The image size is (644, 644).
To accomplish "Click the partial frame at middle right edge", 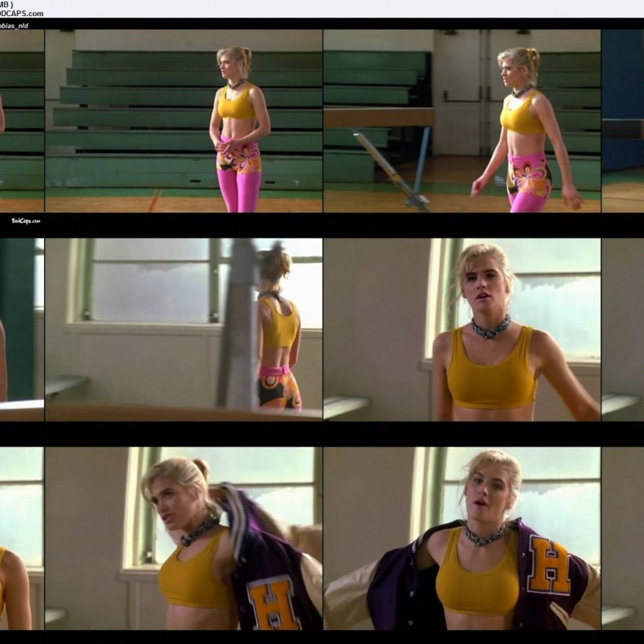I will click(622, 329).
